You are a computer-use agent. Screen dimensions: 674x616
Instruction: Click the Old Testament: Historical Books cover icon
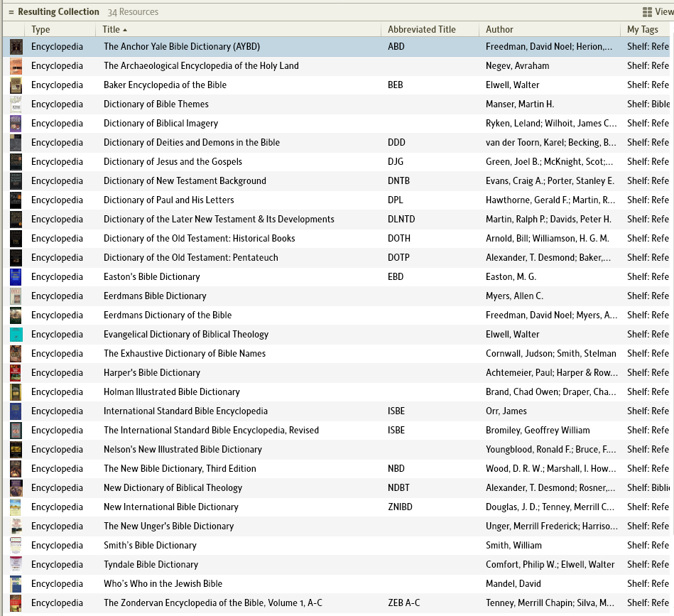[16, 238]
